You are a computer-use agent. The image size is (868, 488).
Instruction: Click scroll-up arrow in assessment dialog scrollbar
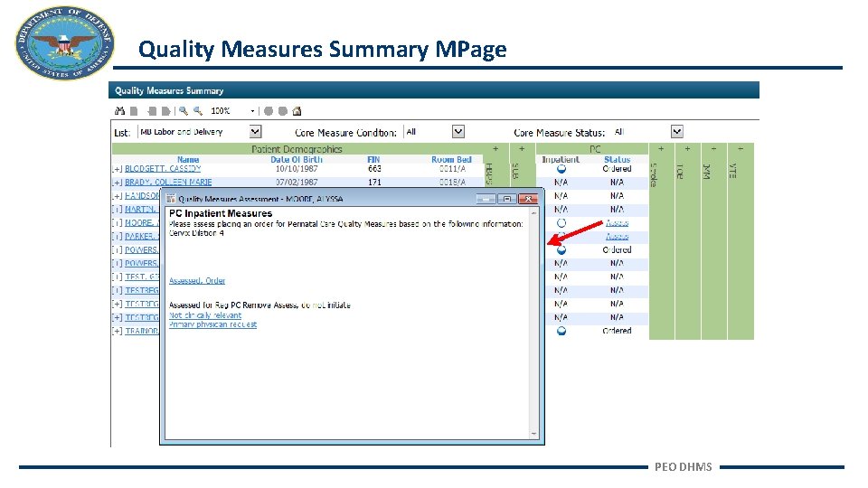coord(533,213)
